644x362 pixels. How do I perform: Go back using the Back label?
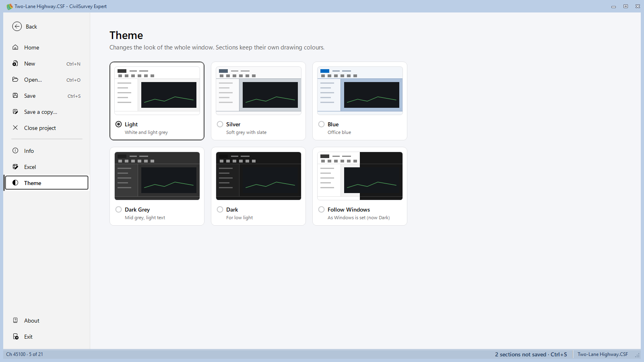click(x=31, y=27)
